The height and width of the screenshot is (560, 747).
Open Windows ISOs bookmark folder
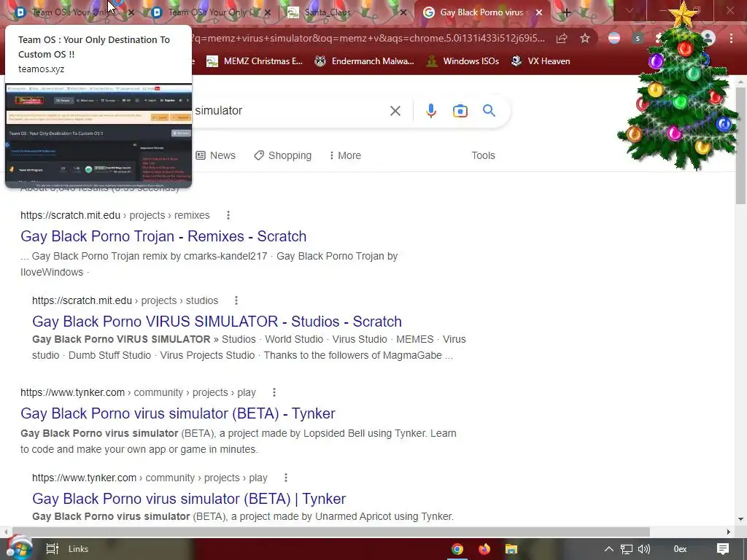pyautogui.click(x=462, y=61)
